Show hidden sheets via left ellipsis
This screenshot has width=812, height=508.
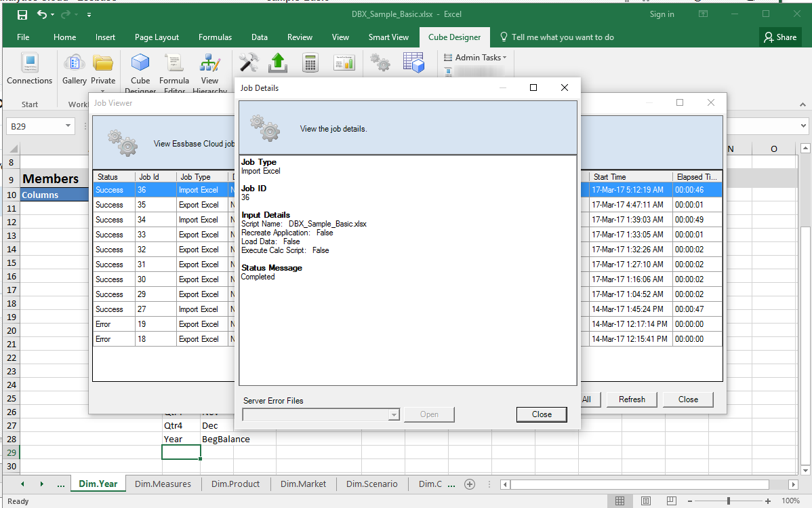(61, 485)
